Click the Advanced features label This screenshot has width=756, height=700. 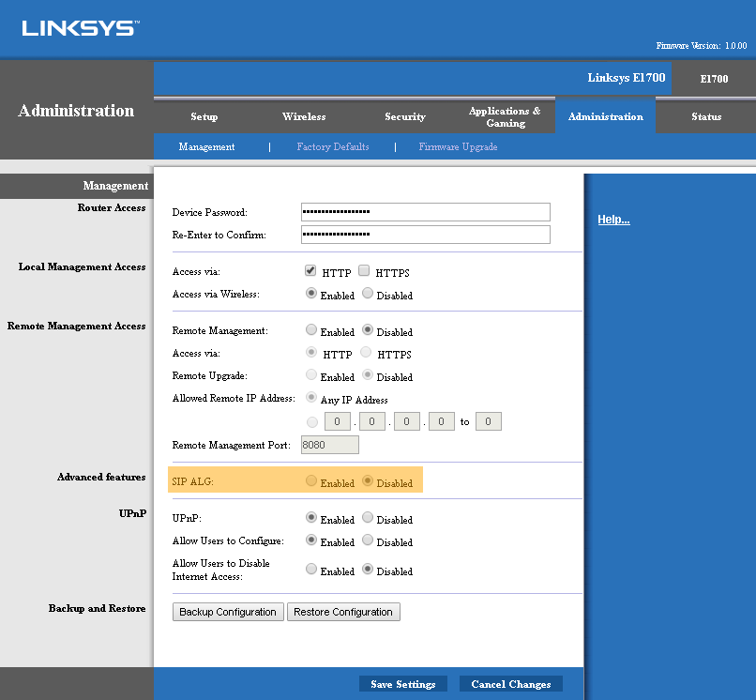(x=101, y=477)
